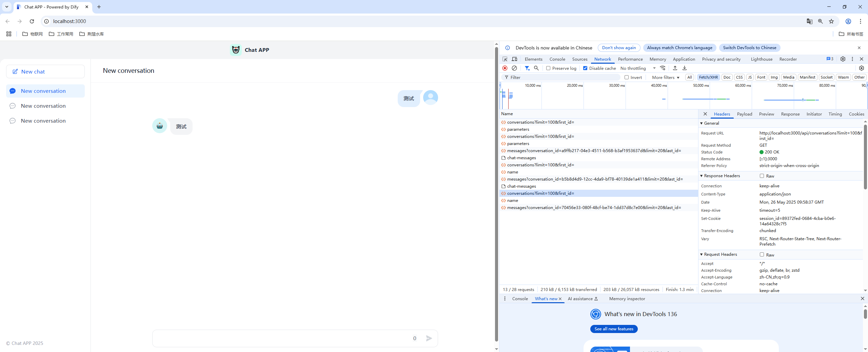
Task: Open the Response tab
Action: click(x=790, y=114)
